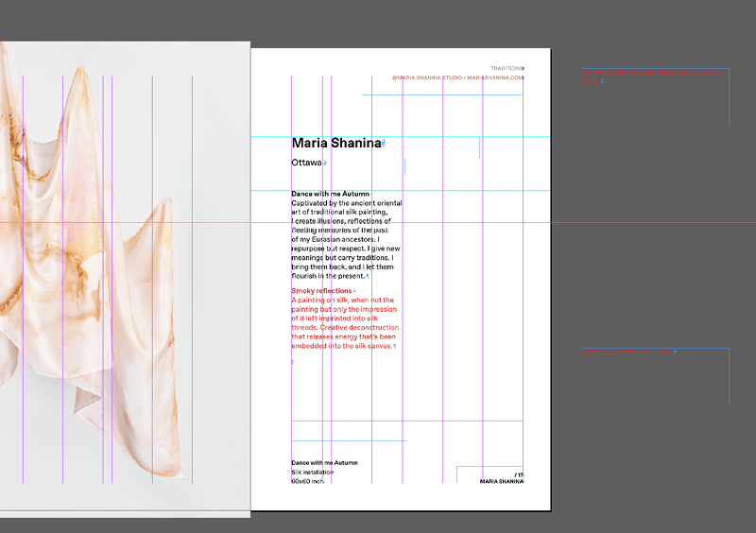The height and width of the screenshot is (533, 756).
Task: Select the green vertical guide on left page
Action: 192,284
